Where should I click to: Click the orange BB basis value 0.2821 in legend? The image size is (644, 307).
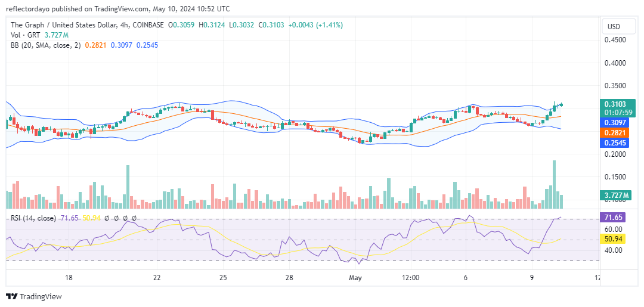(95, 45)
